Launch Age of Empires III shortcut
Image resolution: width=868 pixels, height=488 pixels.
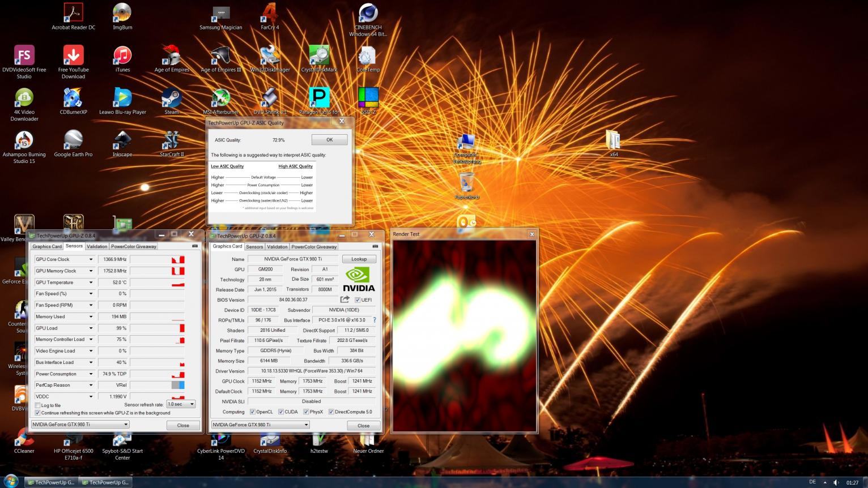(x=221, y=59)
